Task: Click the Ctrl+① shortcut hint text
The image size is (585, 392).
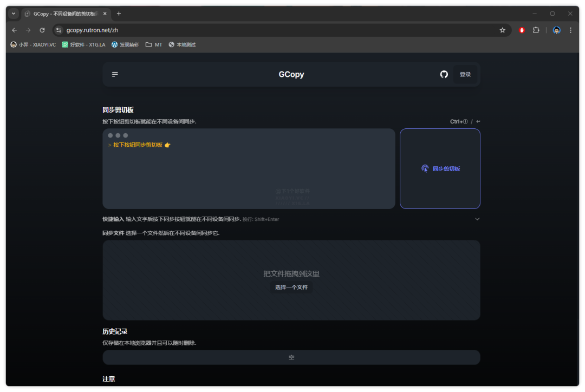Action: 459,122
